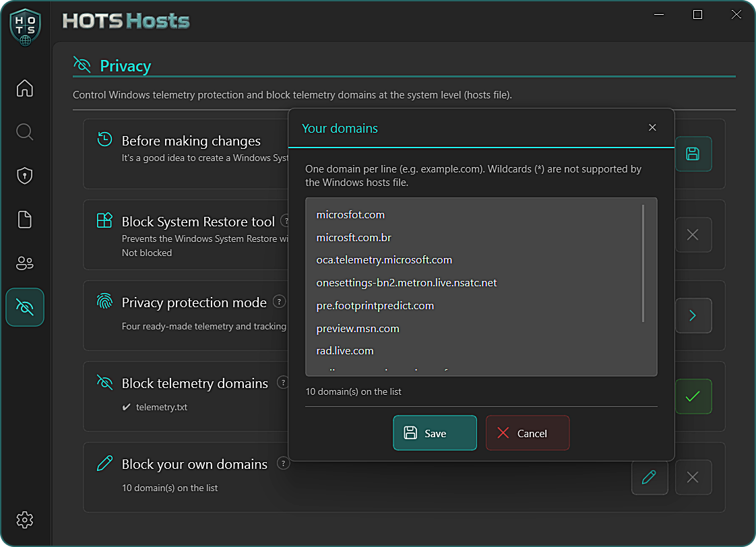Select microsft.com.br line
Screen dimensions: 756x547
(354, 238)
